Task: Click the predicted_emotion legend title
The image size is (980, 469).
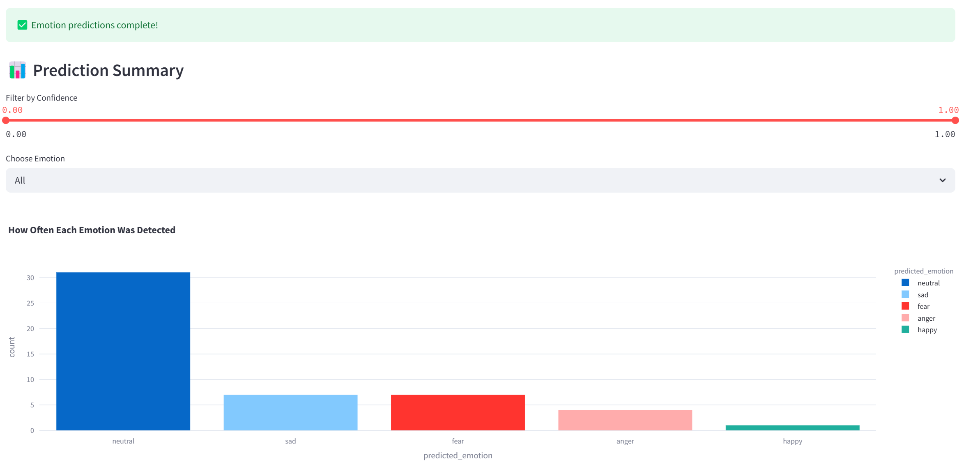Action: pos(923,271)
